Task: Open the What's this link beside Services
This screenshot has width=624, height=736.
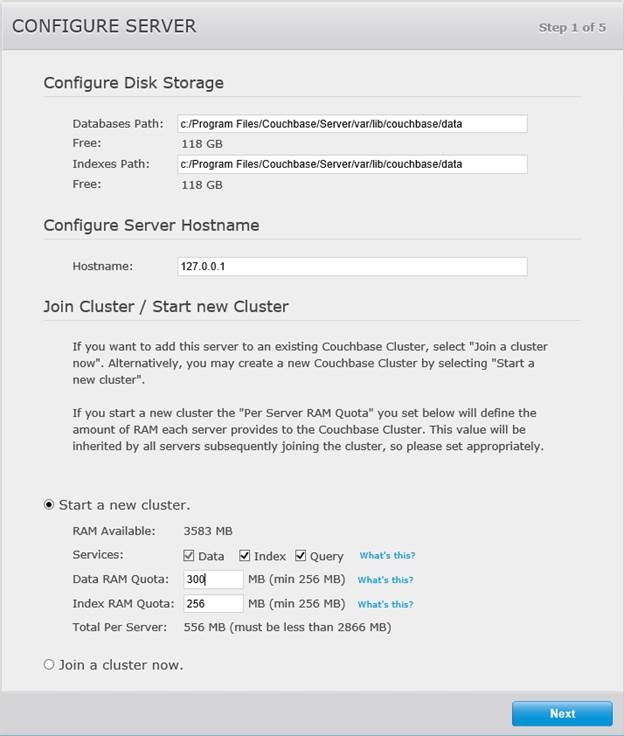Action: pos(387,556)
